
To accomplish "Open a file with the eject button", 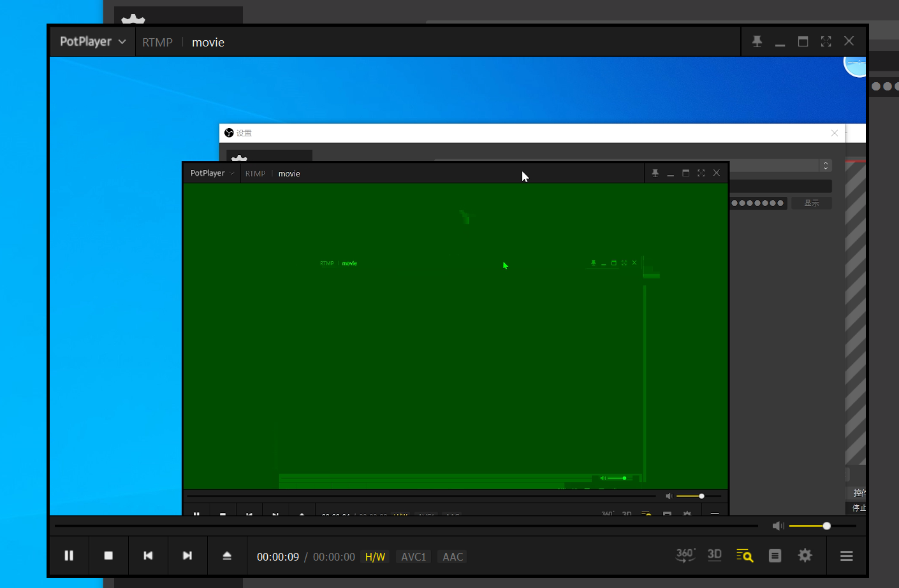I will [227, 556].
